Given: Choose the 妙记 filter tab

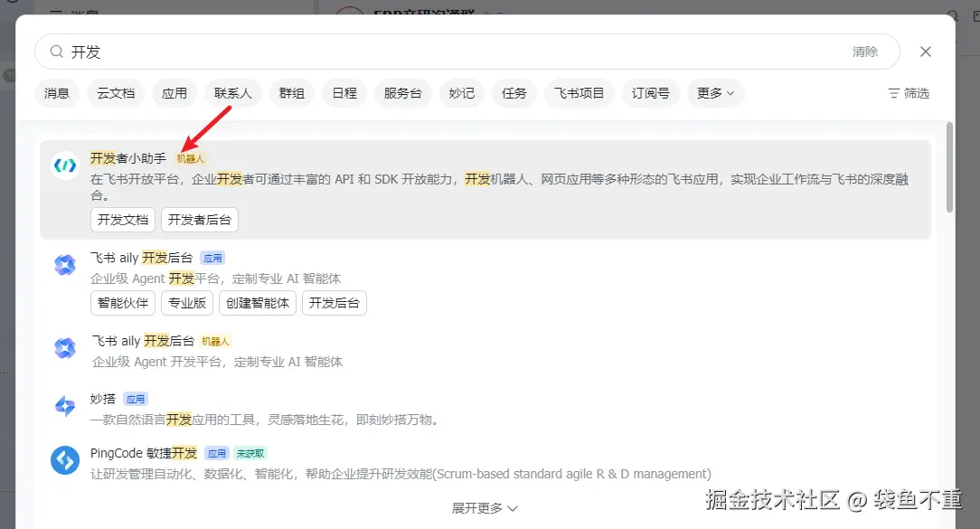Looking at the screenshot, I should click(462, 93).
